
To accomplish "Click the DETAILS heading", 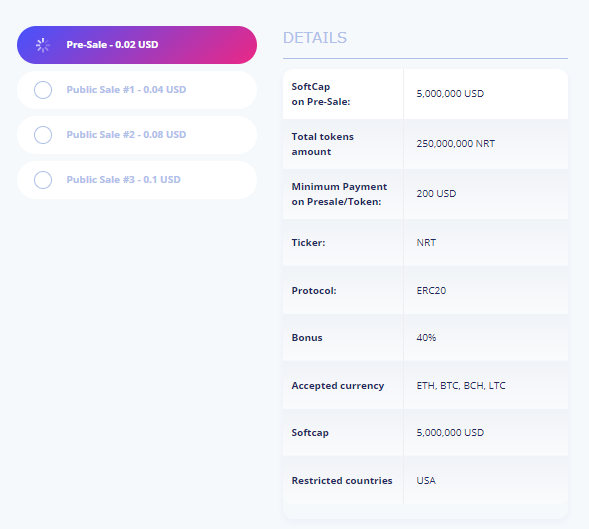I will pos(315,38).
